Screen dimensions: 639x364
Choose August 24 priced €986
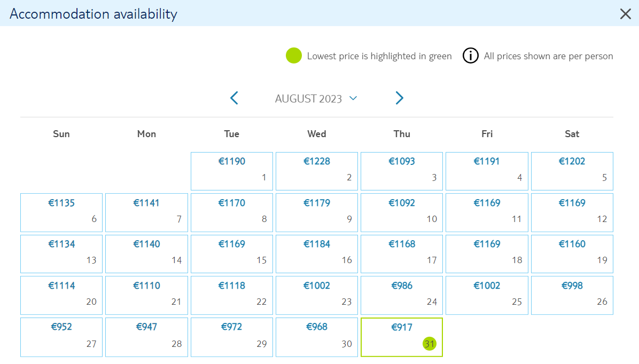click(401, 295)
